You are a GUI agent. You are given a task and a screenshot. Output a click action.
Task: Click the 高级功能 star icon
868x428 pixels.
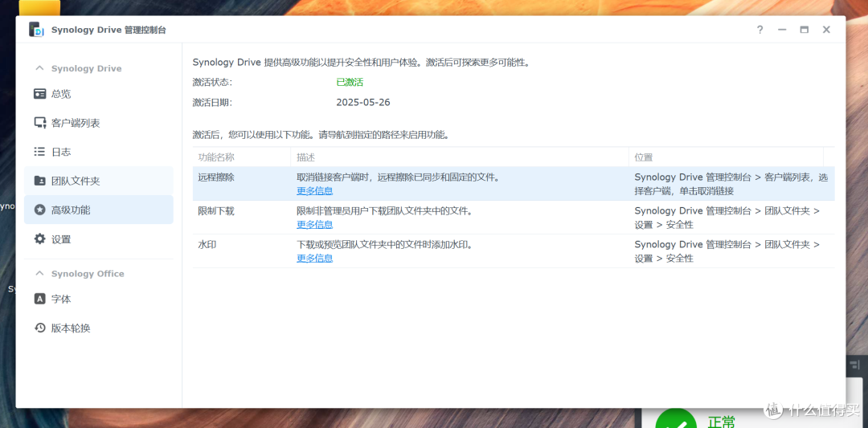pyautogui.click(x=40, y=210)
